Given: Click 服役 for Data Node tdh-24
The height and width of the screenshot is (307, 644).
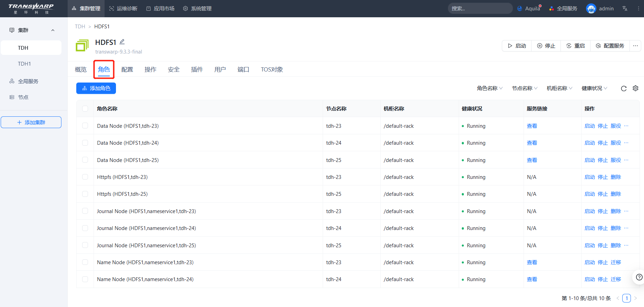Looking at the screenshot, I should click(x=616, y=143).
